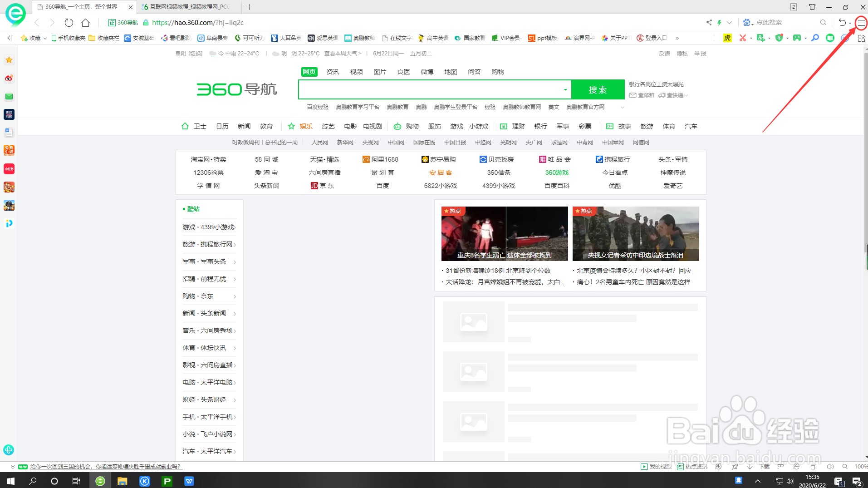The height and width of the screenshot is (488, 868).
Task: Click the game controller icon in toolbar
Action: click(x=797, y=38)
